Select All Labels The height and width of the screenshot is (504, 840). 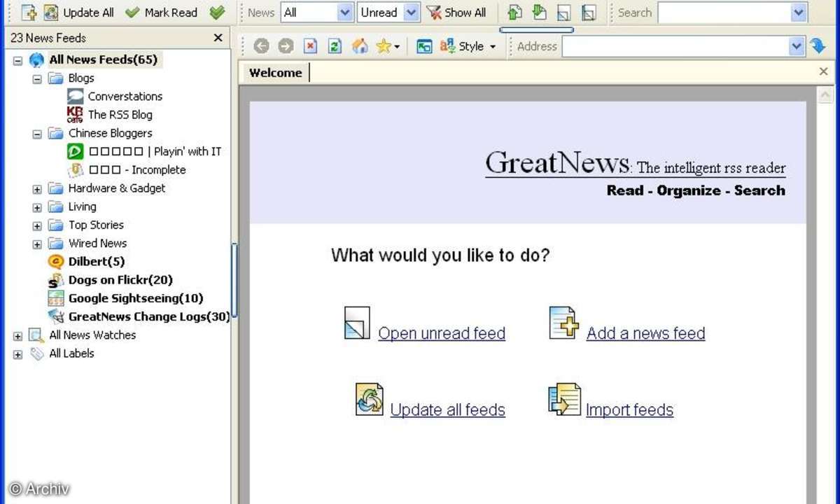71,353
